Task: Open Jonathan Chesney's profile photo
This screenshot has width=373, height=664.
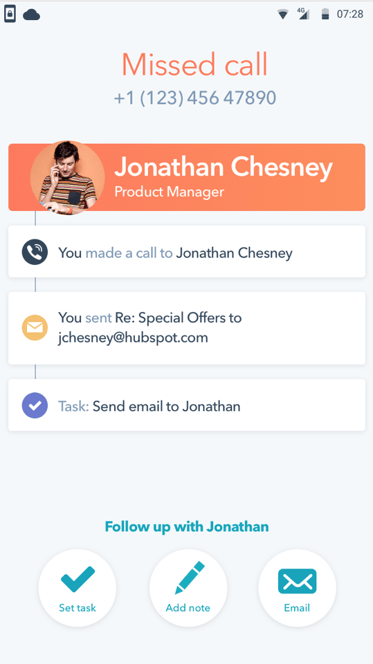Action: coord(68,177)
